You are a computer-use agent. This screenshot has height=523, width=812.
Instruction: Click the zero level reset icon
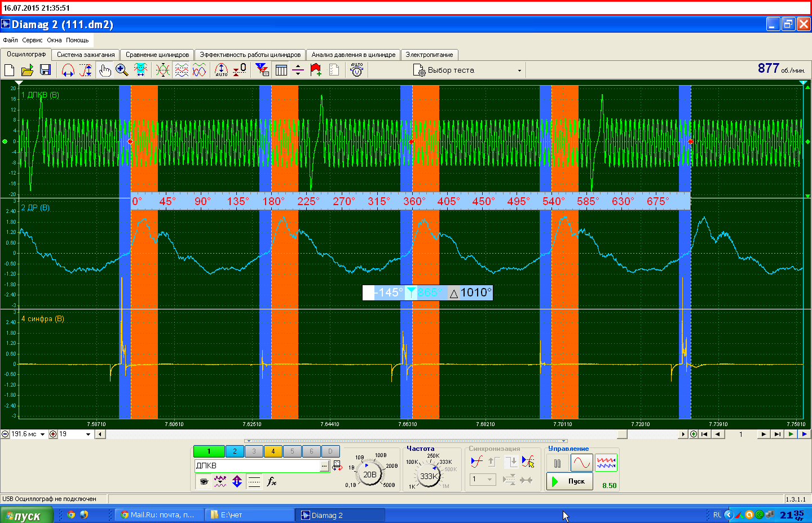pos(240,70)
